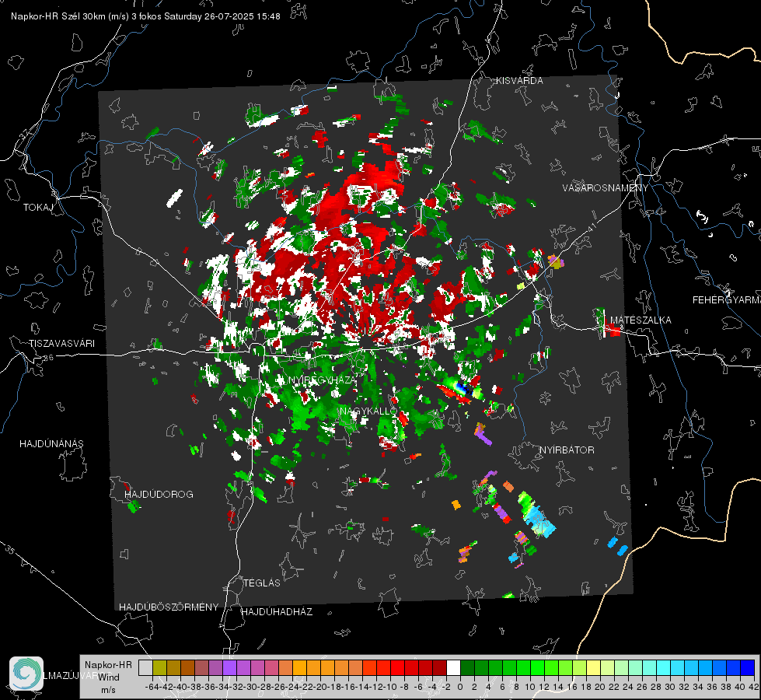761x700 pixels.
Task: Click the road number 36 near Tiszavasvári
Action: (48, 358)
